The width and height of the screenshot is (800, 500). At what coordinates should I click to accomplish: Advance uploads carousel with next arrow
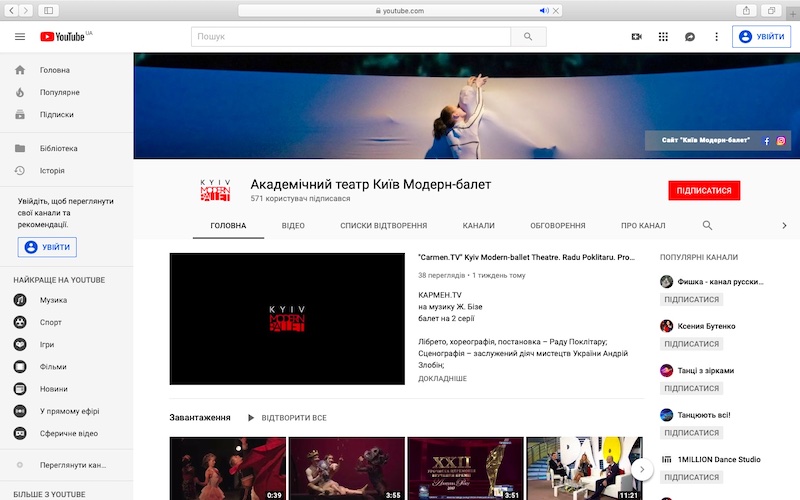642,469
